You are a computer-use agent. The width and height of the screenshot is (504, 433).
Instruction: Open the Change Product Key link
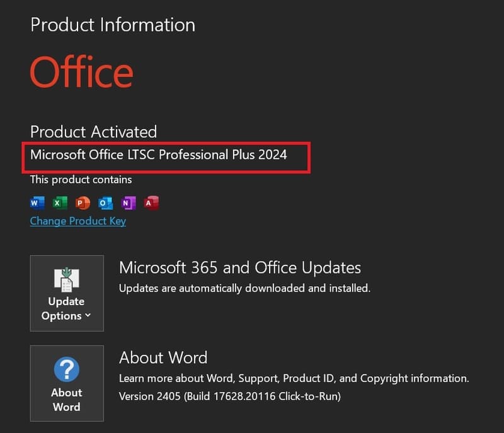(78, 221)
